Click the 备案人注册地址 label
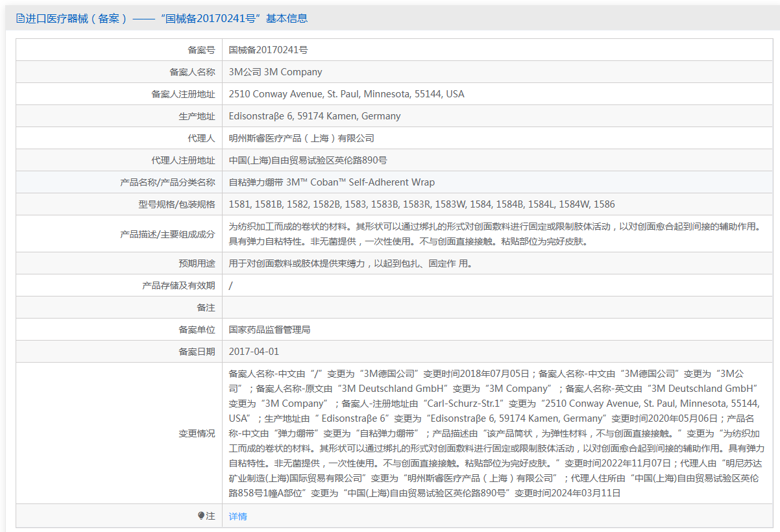This screenshot has height=532, width=780. point(183,93)
